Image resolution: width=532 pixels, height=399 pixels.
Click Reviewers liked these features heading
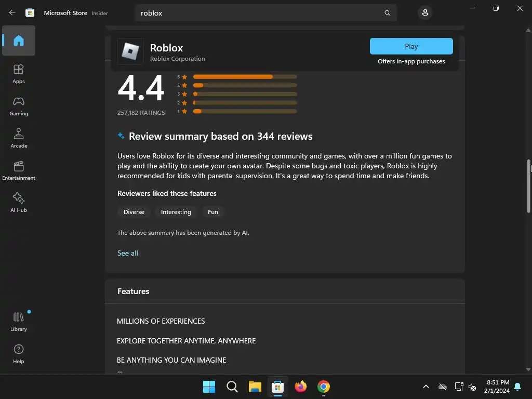(x=167, y=193)
